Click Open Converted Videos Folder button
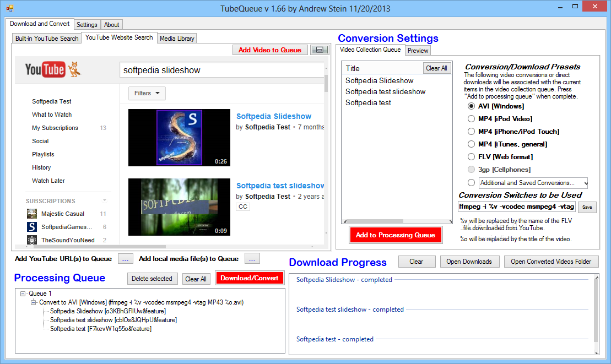 [x=551, y=262]
